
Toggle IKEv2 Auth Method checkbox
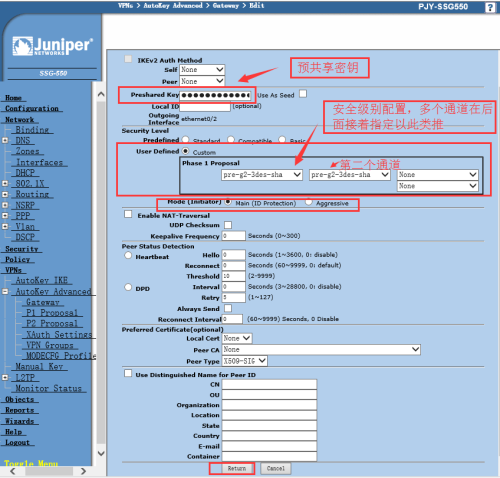(128, 59)
